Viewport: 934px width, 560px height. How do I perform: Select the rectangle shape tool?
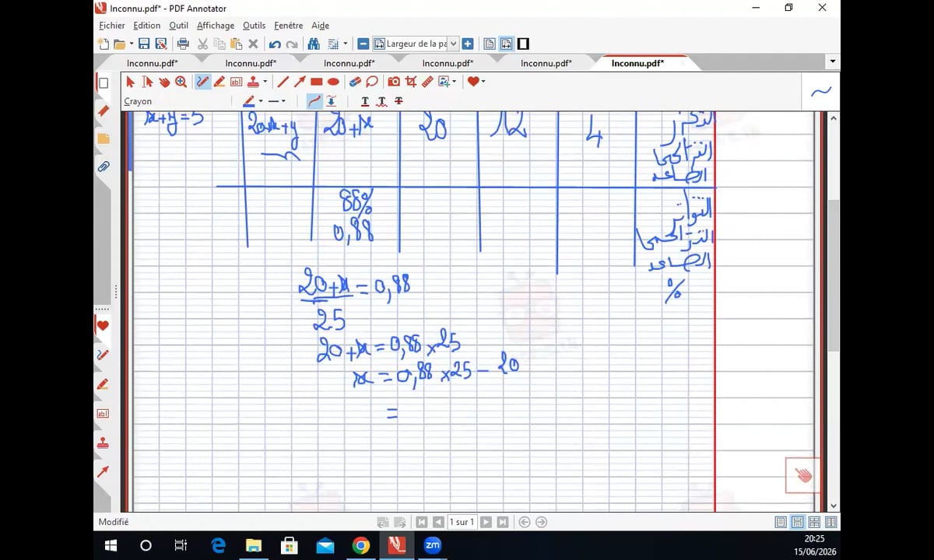point(317,81)
